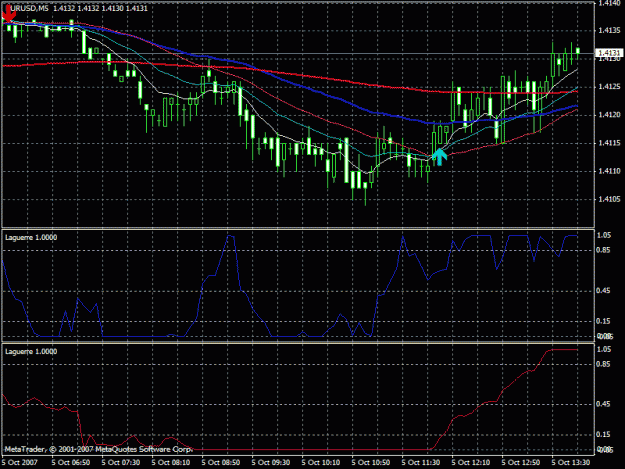This screenshot has width=625, height=469.
Task: Click the 5 Oct 10:10 time label
Action: (321, 463)
